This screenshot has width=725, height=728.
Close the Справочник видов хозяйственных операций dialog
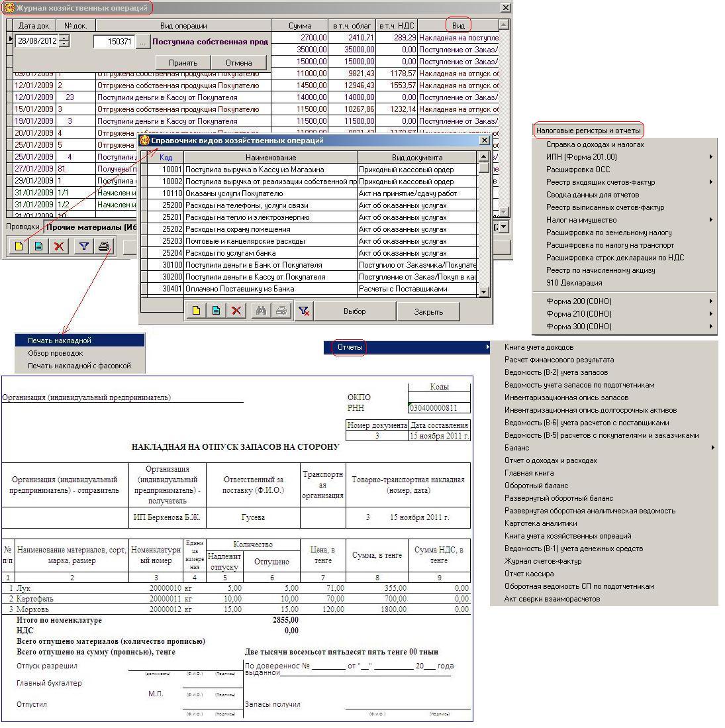tap(484, 140)
